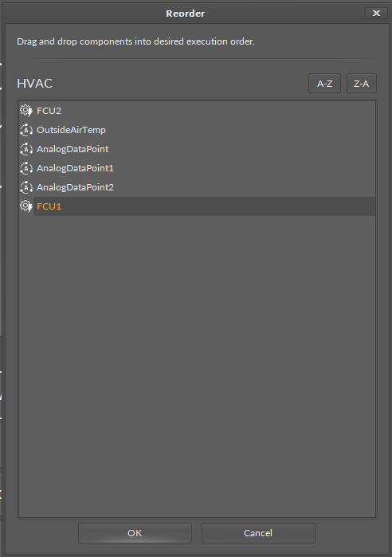Click the FCU2 gear icon
This screenshot has width=392, height=557.
[26, 111]
